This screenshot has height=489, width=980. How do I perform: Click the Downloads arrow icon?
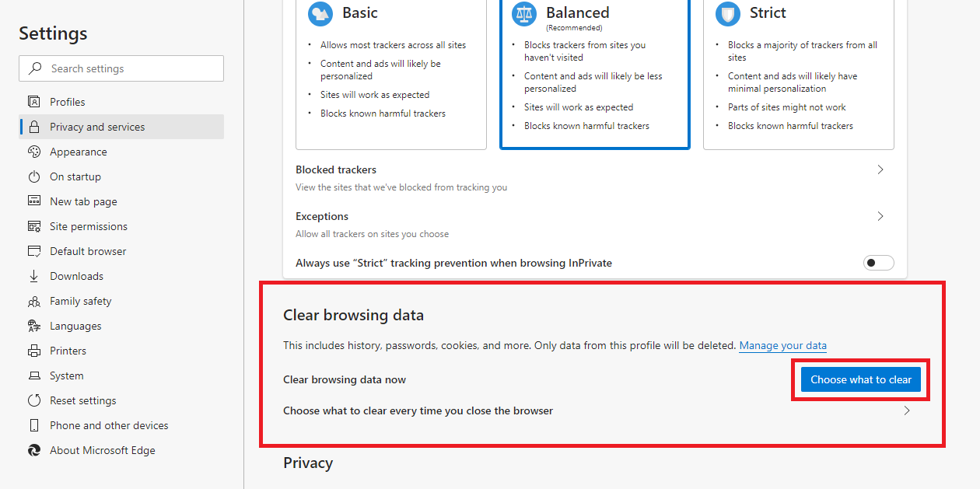pyautogui.click(x=34, y=276)
